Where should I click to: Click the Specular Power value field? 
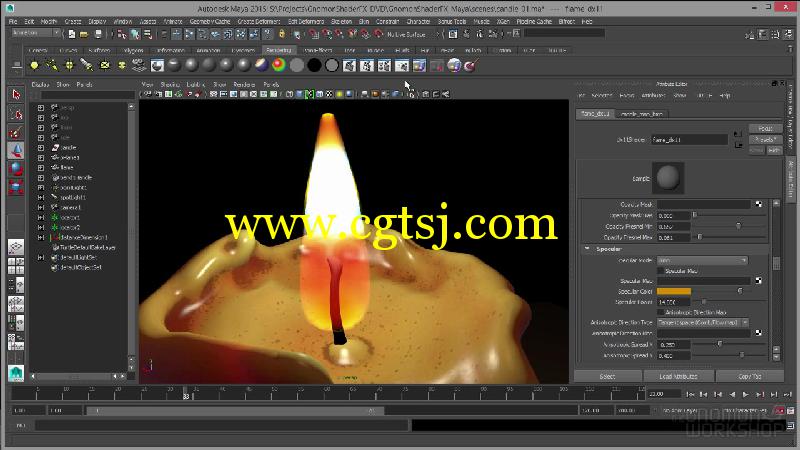tap(673, 302)
